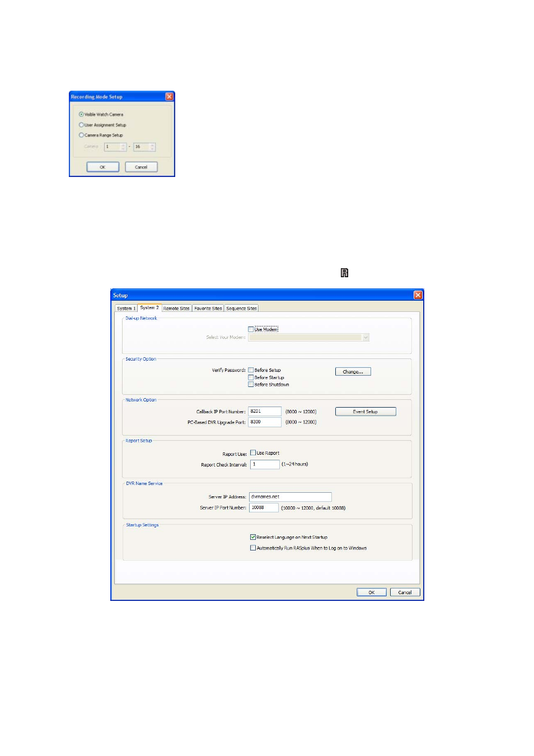The width and height of the screenshot is (534, 756).
Task: Confirm Recording Mode Setup with OK
Action: [102, 167]
